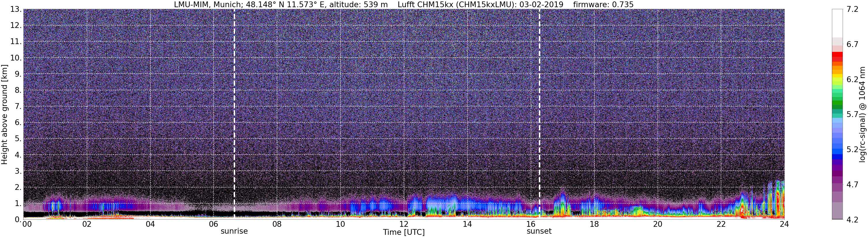
Task: Click the height axis tick label 1.
Action: (18, 203)
